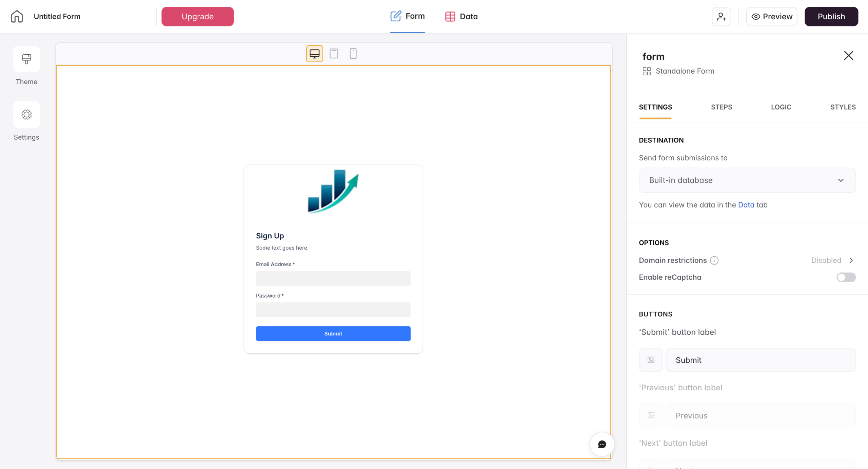The height and width of the screenshot is (469, 868).
Task: Switch to tablet preview mode
Action: pyautogui.click(x=334, y=54)
